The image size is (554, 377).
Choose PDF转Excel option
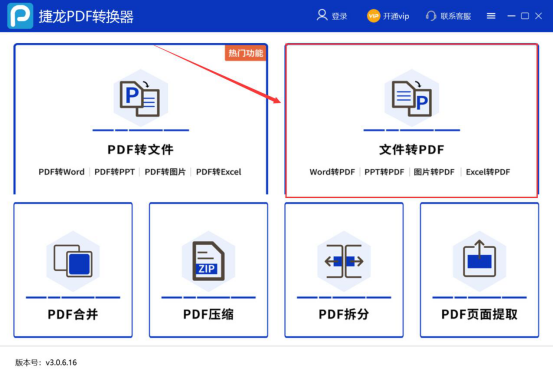(x=219, y=172)
